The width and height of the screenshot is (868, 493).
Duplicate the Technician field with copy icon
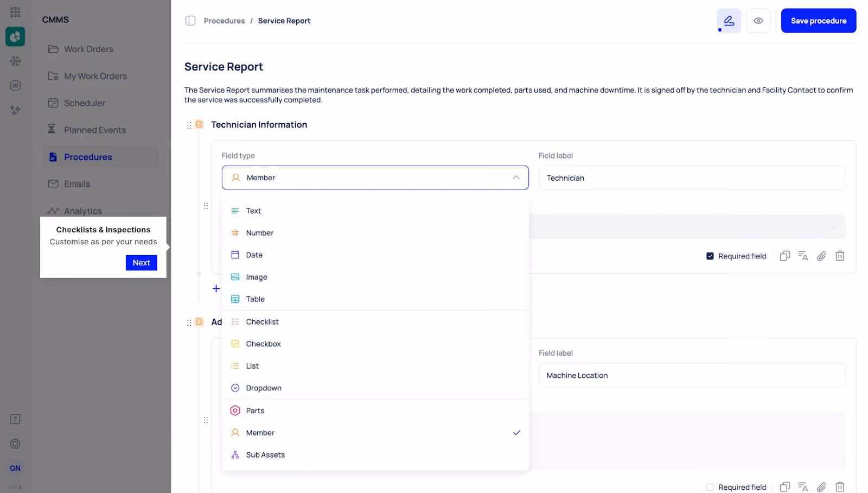pyautogui.click(x=785, y=256)
